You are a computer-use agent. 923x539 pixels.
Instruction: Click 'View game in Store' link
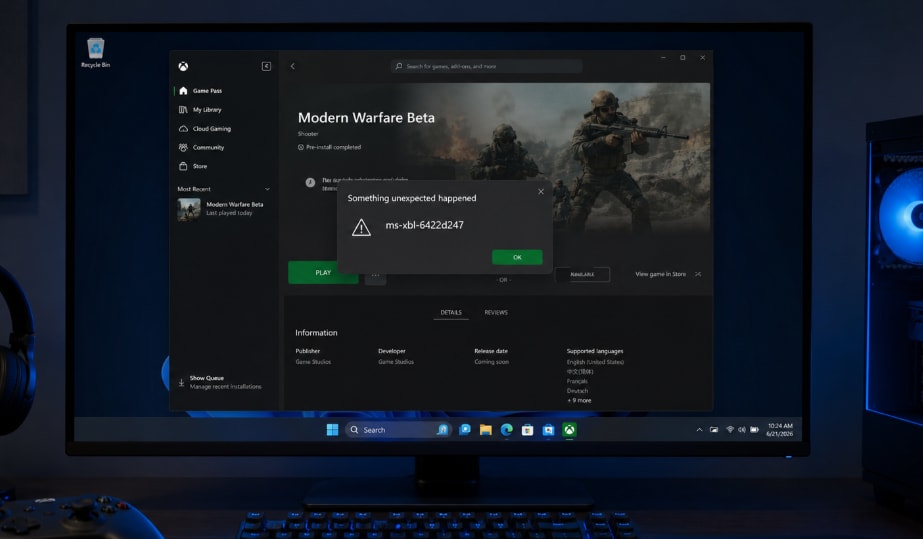point(660,274)
